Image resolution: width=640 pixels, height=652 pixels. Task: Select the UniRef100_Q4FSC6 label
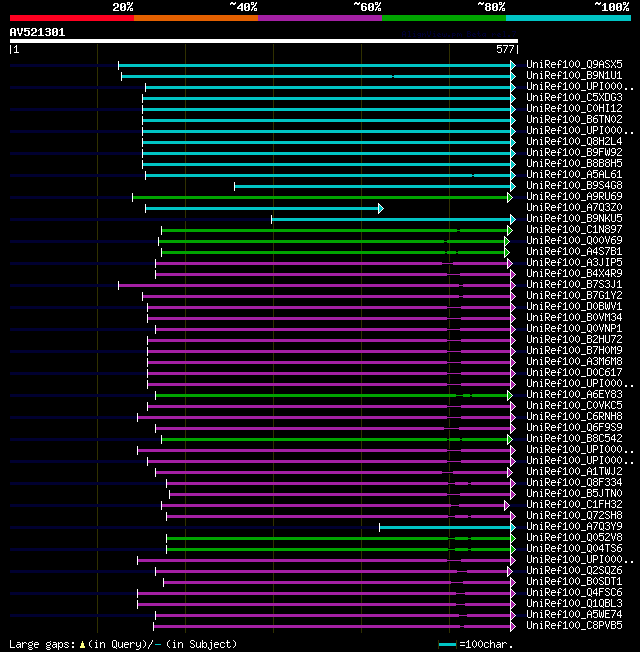tap(574, 593)
